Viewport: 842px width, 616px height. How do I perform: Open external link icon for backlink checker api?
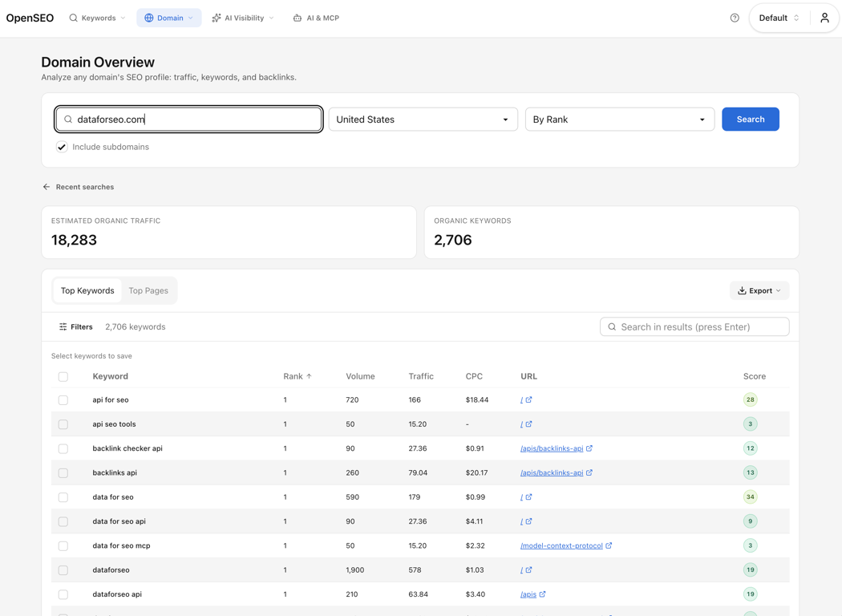click(589, 448)
